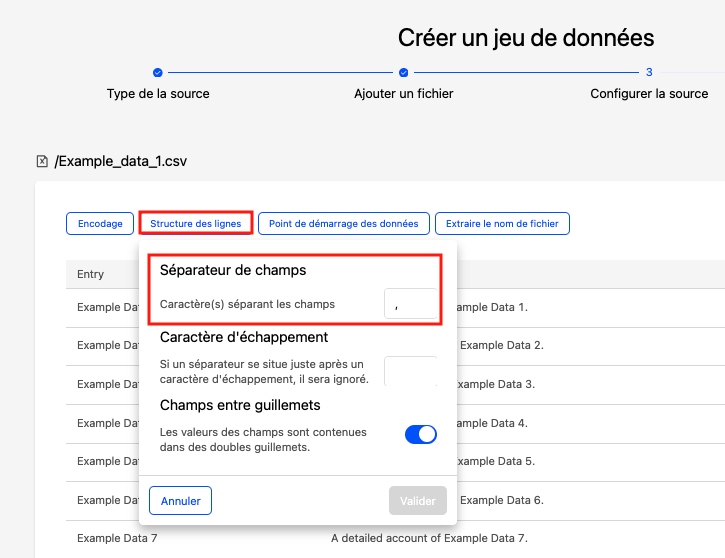The width and height of the screenshot is (725, 558).
Task: Open Extraire le nom de fichier
Action: click(502, 224)
